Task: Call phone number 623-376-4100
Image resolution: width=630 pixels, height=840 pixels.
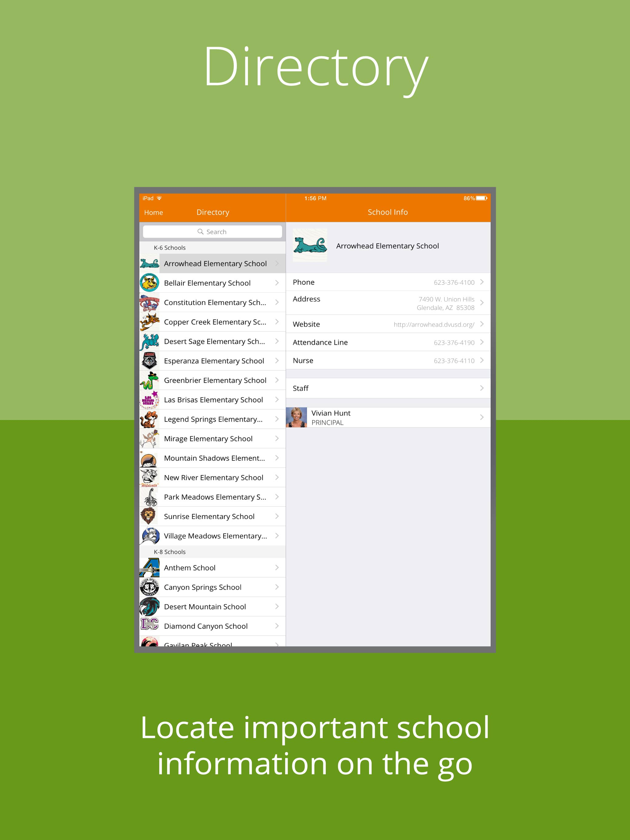Action: coord(454,283)
